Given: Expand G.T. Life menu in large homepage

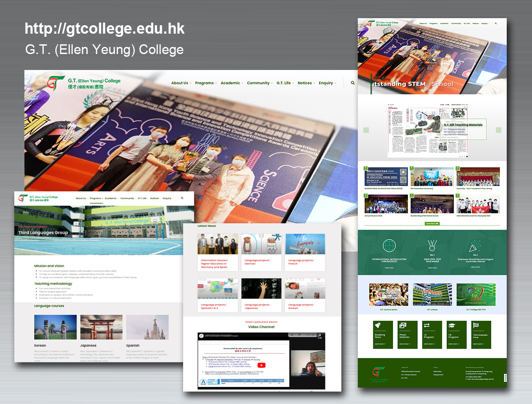Looking at the screenshot, I should [x=285, y=83].
